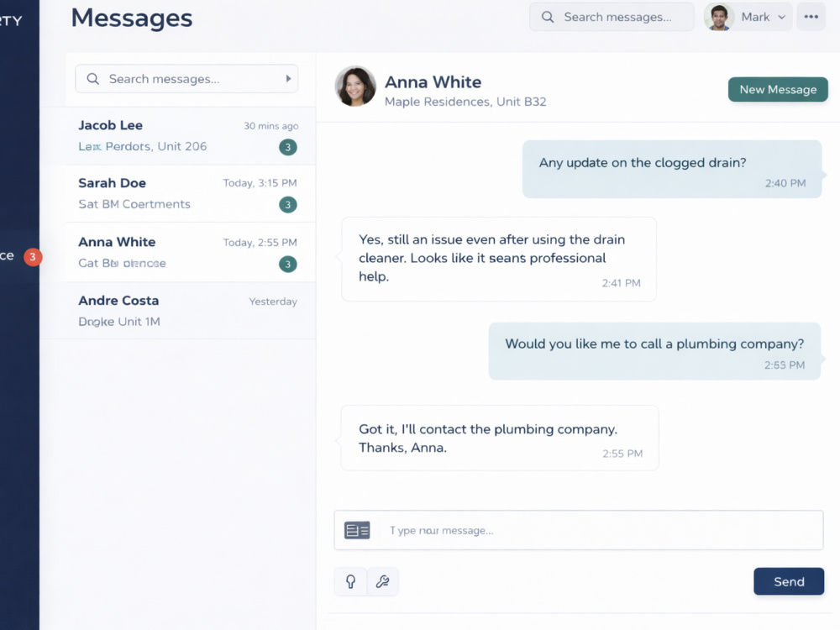The image size is (840, 630).
Task: Click the 'Today, 3:15 PM' timestamp
Action: click(260, 183)
